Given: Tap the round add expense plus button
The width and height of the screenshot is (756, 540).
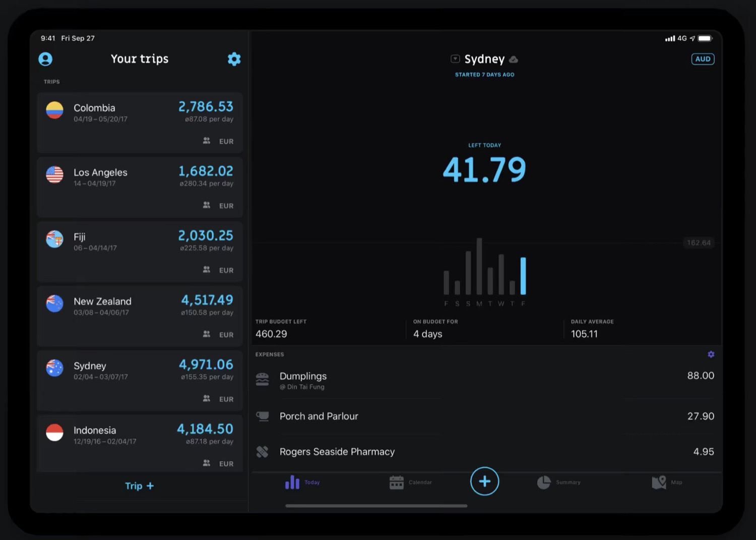Looking at the screenshot, I should (484, 482).
